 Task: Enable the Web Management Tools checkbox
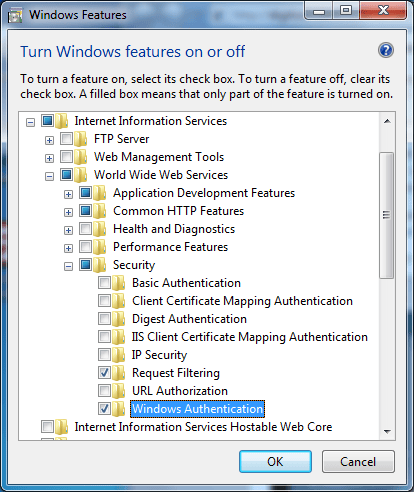point(66,156)
